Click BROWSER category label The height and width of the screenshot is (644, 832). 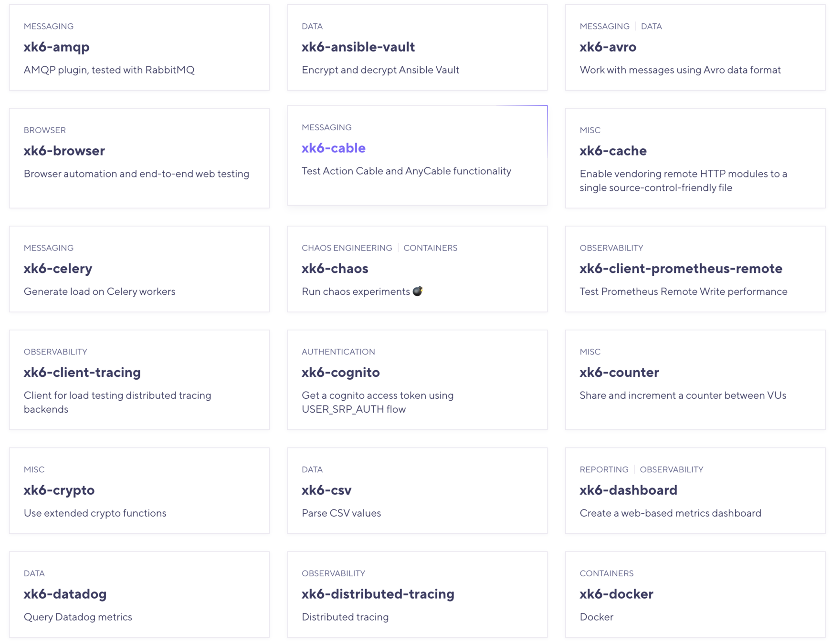point(45,130)
